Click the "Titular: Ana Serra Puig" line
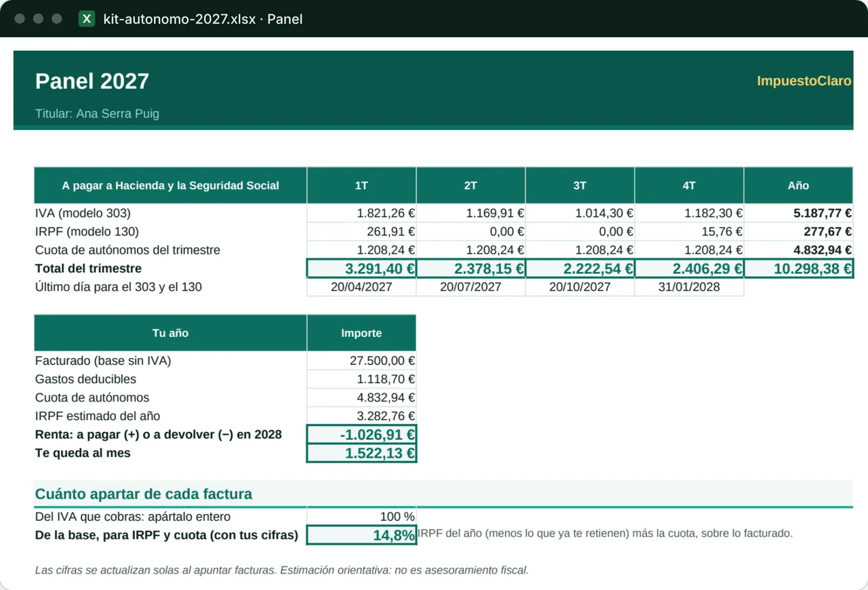Image resolution: width=868 pixels, height=590 pixels. point(97,113)
